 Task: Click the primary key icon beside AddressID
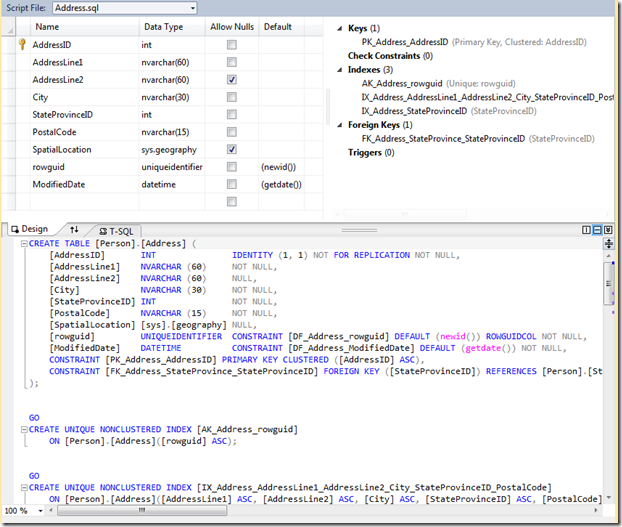coord(22,44)
